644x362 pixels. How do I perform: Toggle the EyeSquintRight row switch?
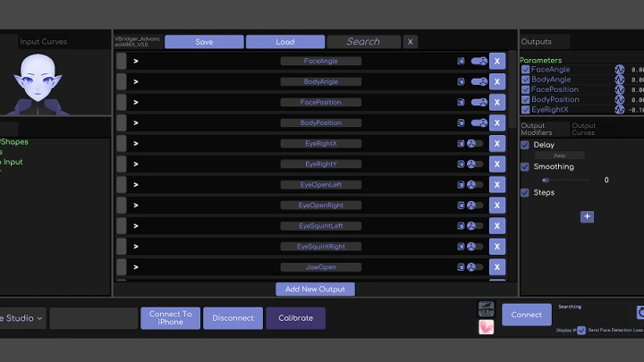(x=475, y=247)
